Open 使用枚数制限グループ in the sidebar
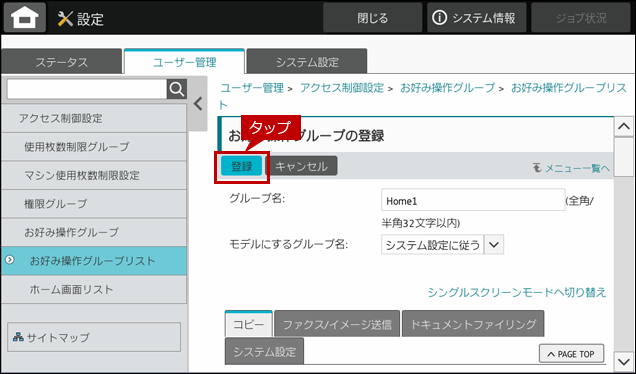This screenshot has height=374, width=636. [94, 147]
